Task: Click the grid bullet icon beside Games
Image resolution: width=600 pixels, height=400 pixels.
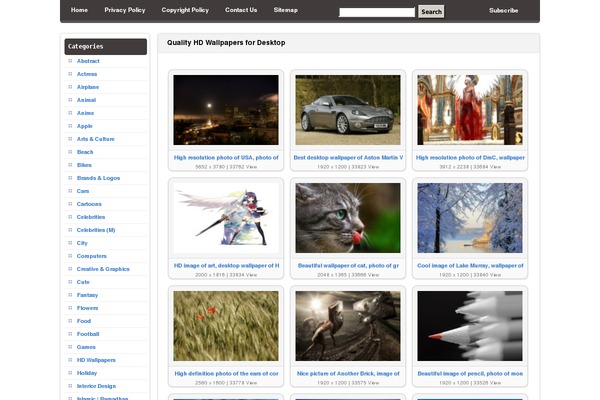Action: pyautogui.click(x=70, y=347)
